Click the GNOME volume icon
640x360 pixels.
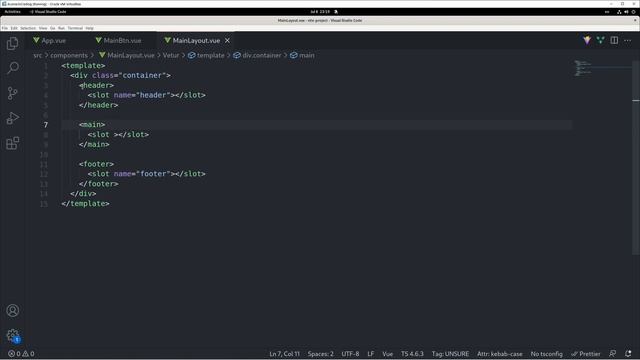pyautogui.click(x=626, y=12)
